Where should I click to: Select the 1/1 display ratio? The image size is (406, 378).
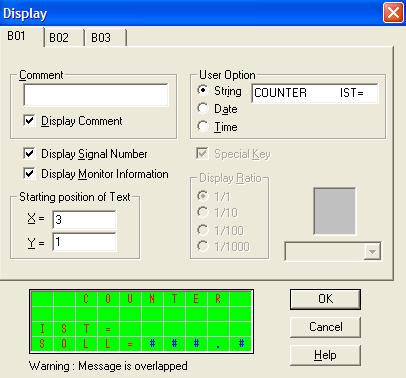click(203, 196)
